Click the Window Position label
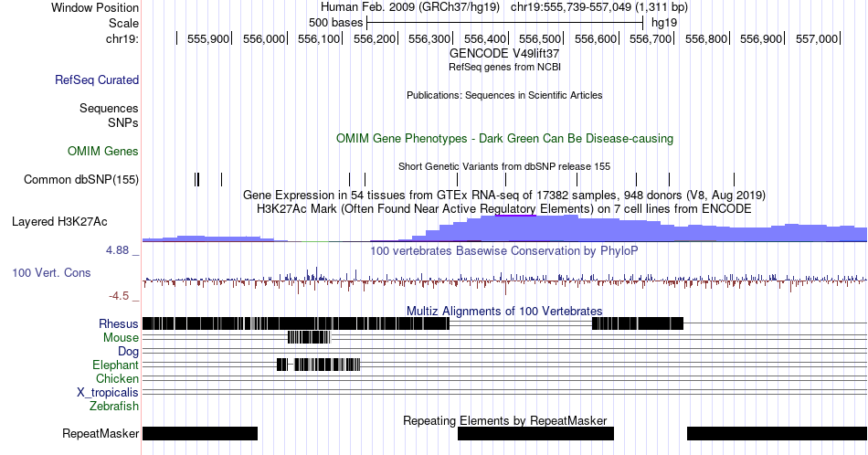 click(x=95, y=7)
